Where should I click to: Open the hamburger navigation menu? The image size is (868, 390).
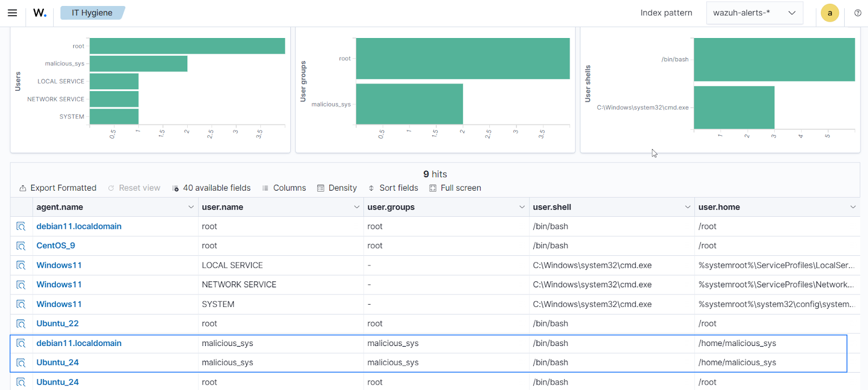tap(12, 13)
